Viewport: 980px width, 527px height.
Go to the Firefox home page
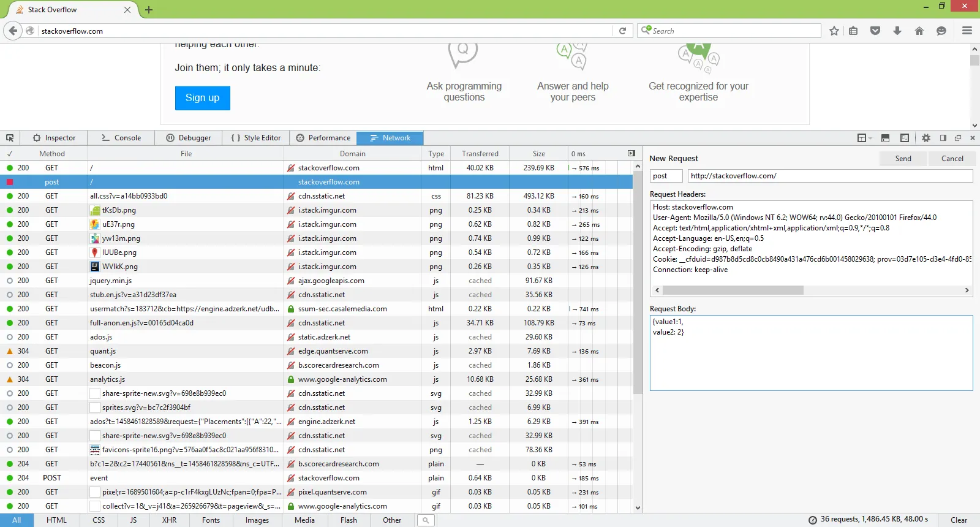(919, 31)
